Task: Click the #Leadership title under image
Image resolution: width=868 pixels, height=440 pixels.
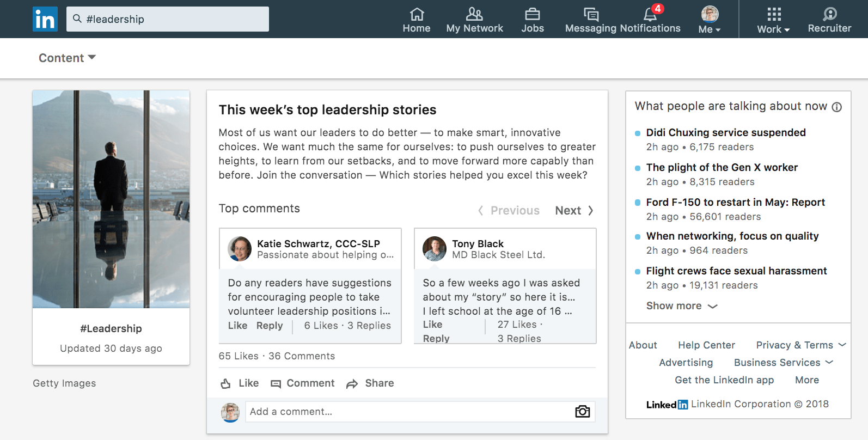Action: [111, 329]
